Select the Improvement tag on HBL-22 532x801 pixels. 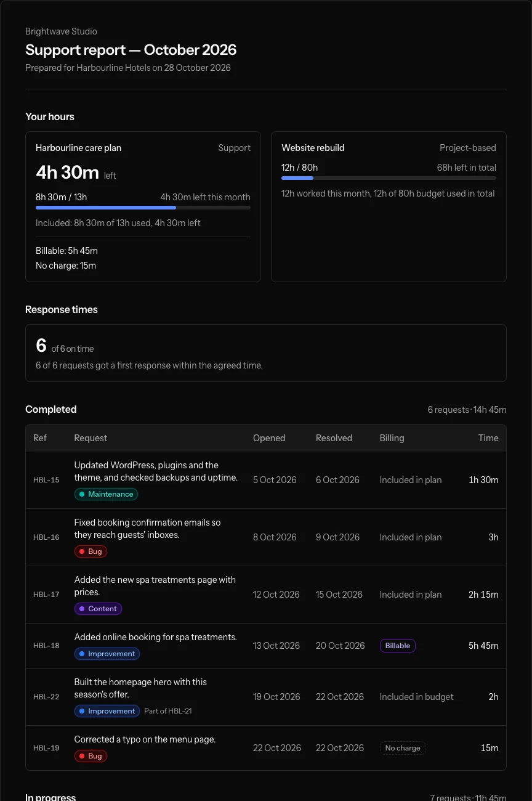107,711
